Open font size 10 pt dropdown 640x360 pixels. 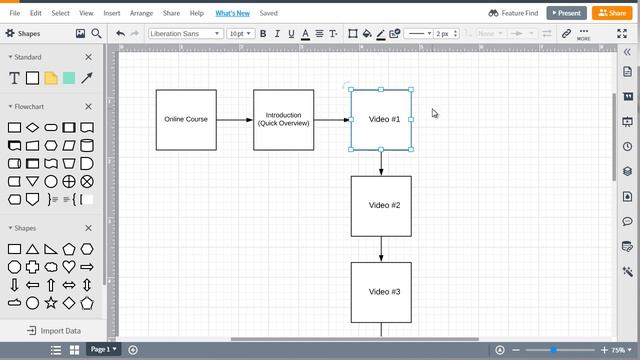[240, 33]
